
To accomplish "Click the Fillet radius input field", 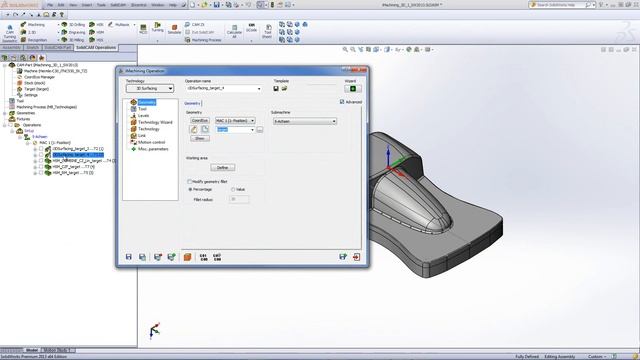I will click(x=239, y=199).
